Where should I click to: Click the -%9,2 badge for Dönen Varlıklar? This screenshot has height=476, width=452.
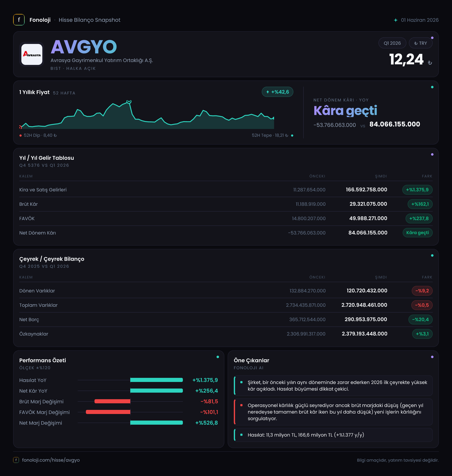click(x=422, y=291)
